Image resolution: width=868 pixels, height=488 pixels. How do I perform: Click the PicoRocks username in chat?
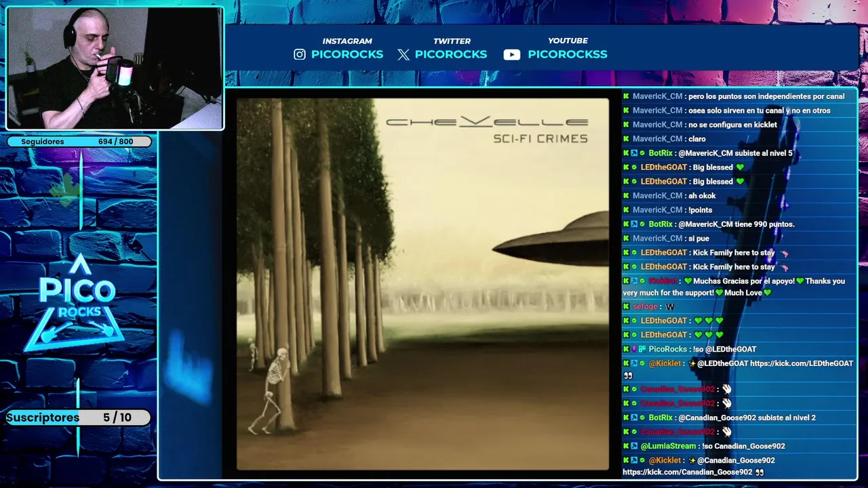(668, 349)
